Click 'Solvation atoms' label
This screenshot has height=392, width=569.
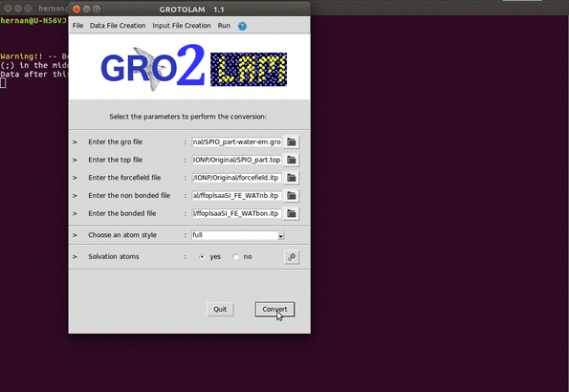point(114,256)
